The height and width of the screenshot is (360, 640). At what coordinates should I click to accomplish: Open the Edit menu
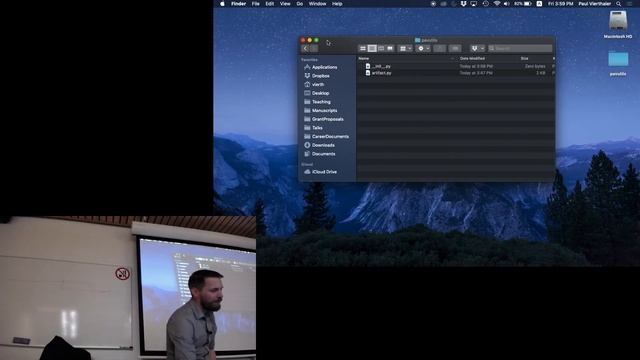[269, 4]
